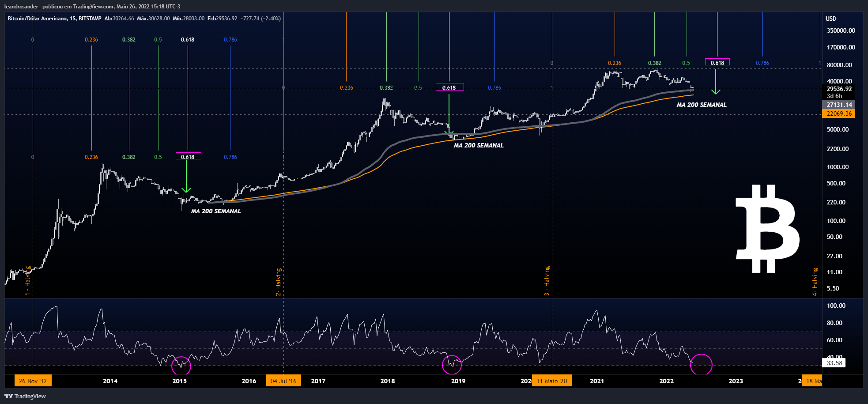Click the Mín.28003.00 low value
This screenshot has width=868, height=404.
[x=189, y=19]
